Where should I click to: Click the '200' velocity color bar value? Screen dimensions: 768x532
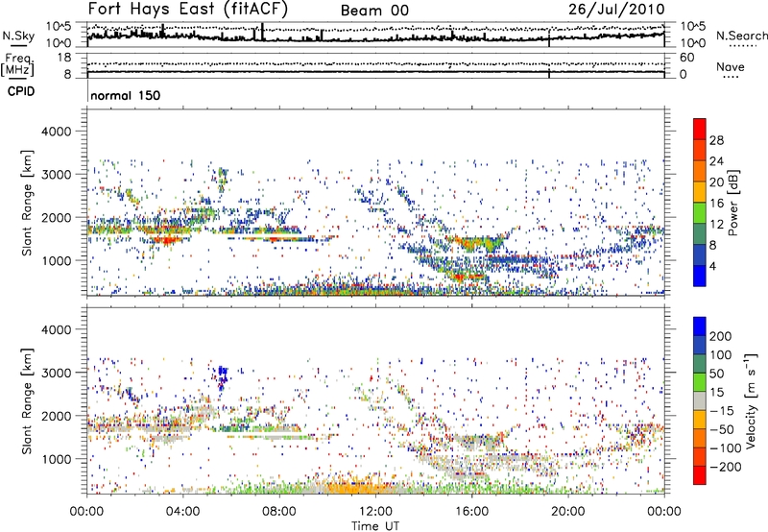[x=721, y=336]
